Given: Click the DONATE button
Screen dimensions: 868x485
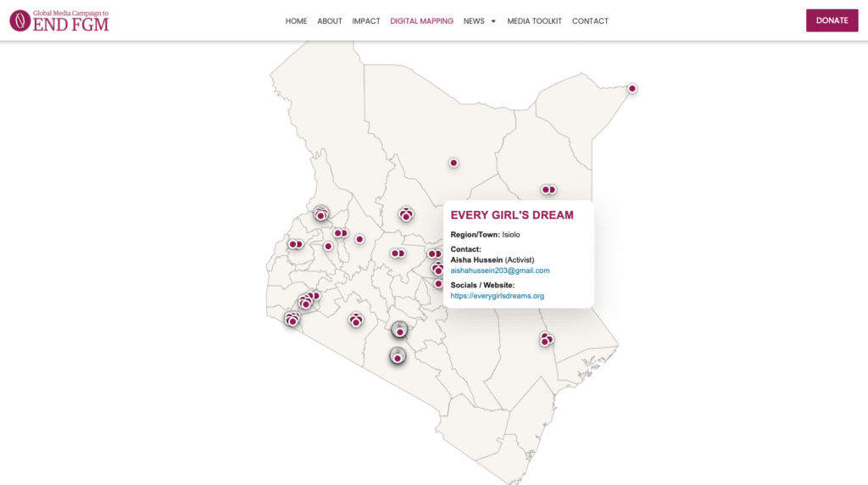Looking at the screenshot, I should [832, 20].
